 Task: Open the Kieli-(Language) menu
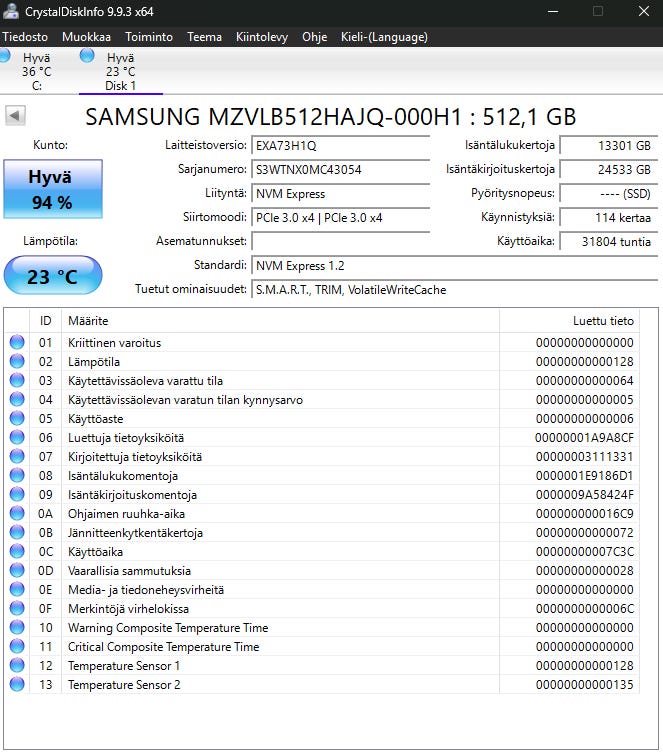[384, 37]
